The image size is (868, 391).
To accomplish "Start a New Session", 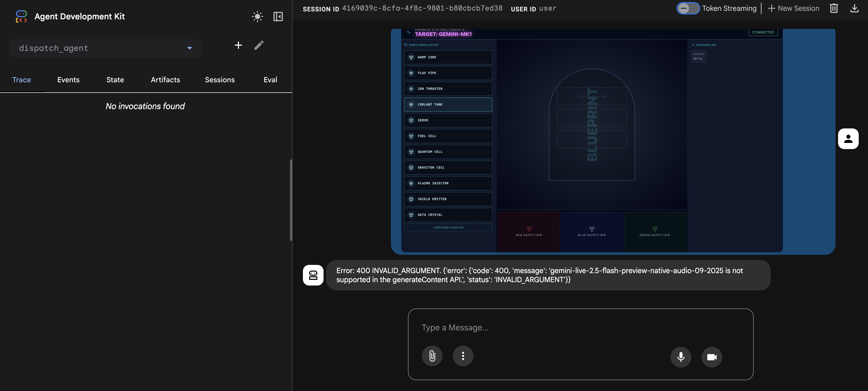I will coord(793,9).
